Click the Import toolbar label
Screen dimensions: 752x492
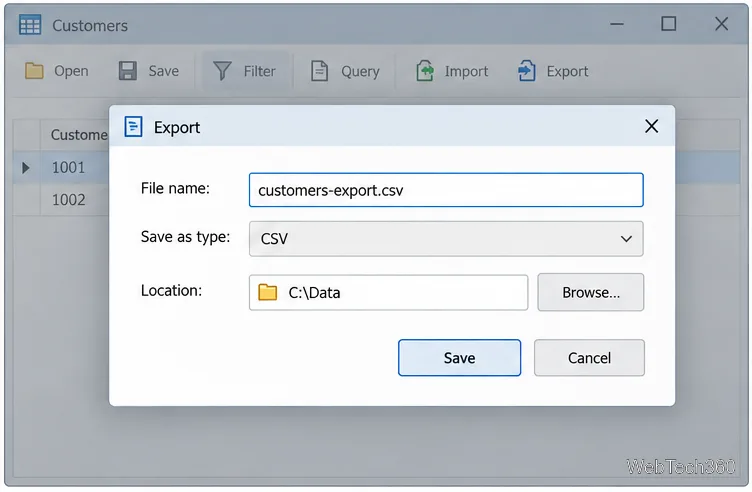point(466,72)
